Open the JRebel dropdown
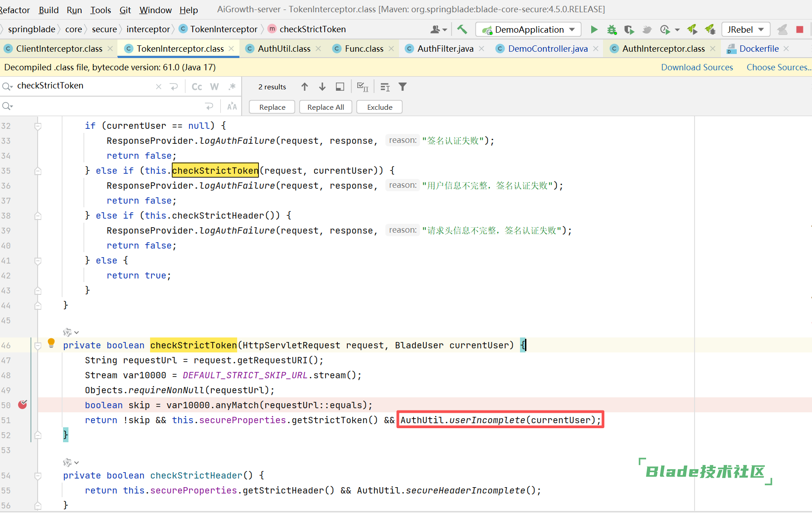Screen dimensions: 812x513 (746, 29)
